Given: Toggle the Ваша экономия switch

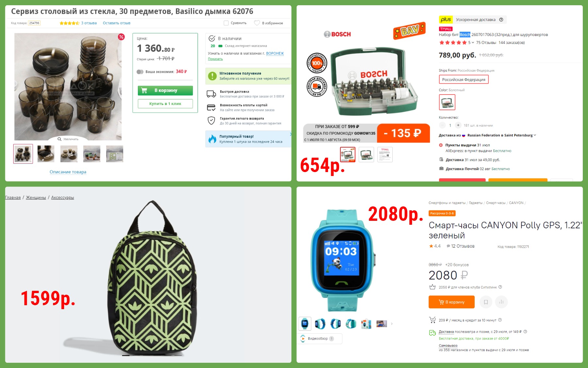Looking at the screenshot, I should [140, 72].
